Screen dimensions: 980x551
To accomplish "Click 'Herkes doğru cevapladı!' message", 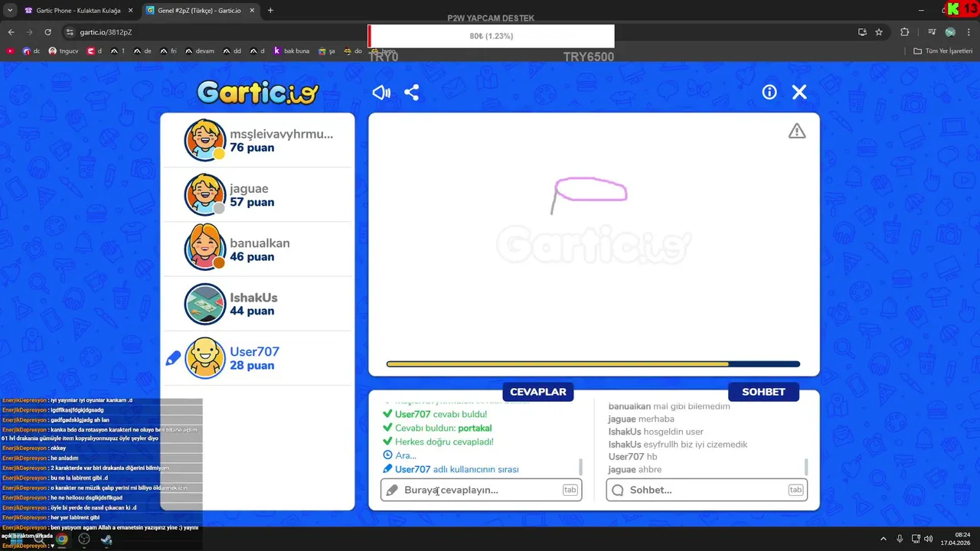I will [x=444, y=442].
